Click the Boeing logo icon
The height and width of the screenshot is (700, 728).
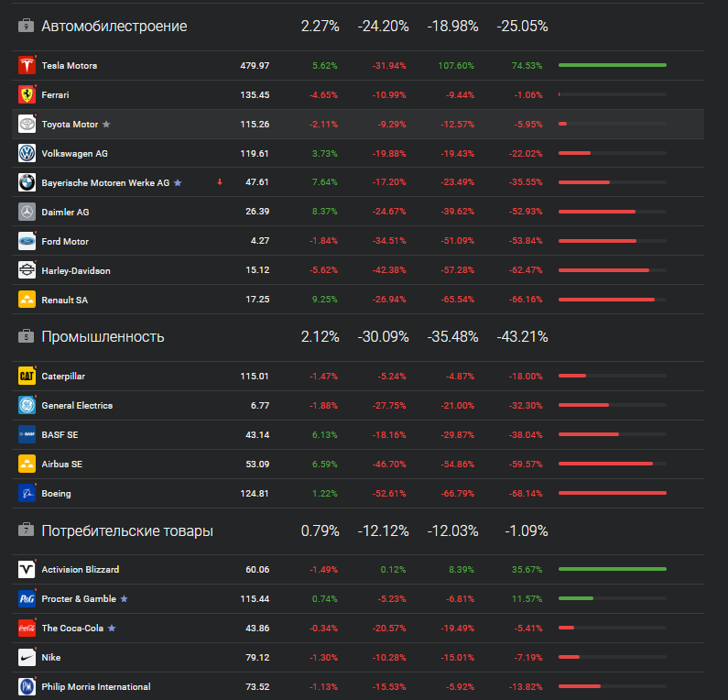click(27, 494)
